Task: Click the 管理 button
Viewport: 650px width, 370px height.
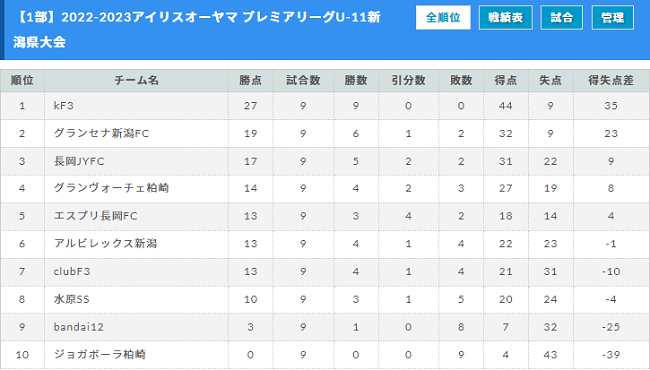Action: (613, 17)
